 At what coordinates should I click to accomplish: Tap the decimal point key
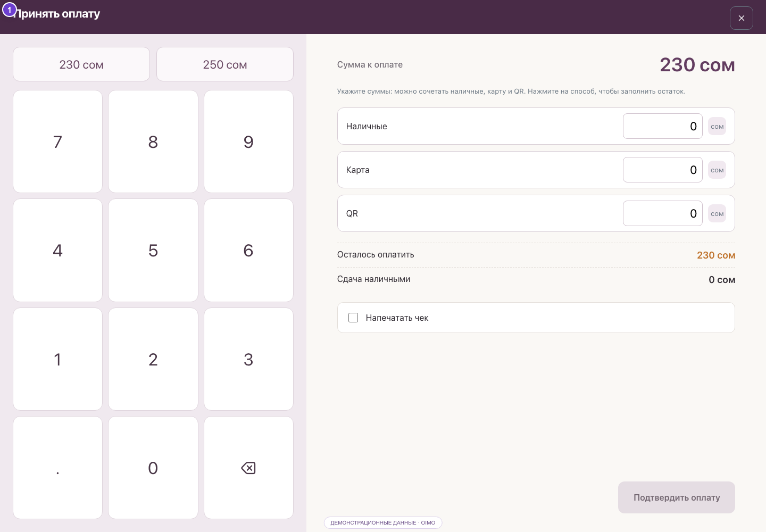click(x=57, y=468)
